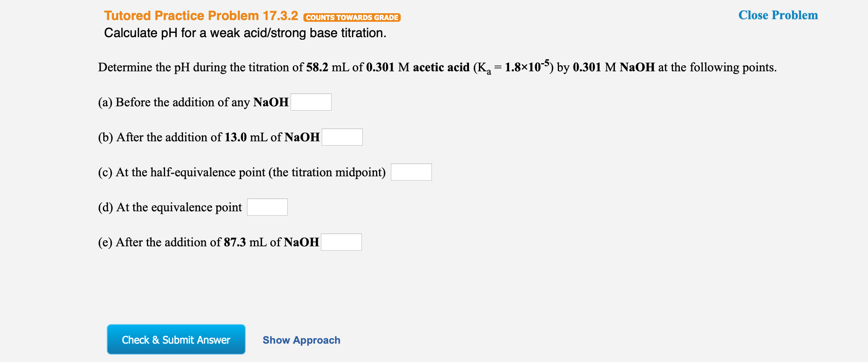The width and height of the screenshot is (868, 362).
Task: Click the part (a) question text
Action: pos(194,102)
